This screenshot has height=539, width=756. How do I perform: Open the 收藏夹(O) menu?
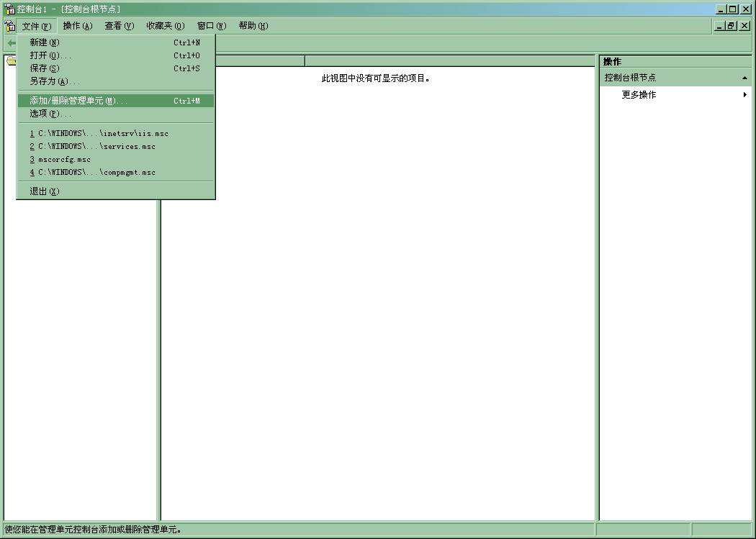tap(166, 26)
